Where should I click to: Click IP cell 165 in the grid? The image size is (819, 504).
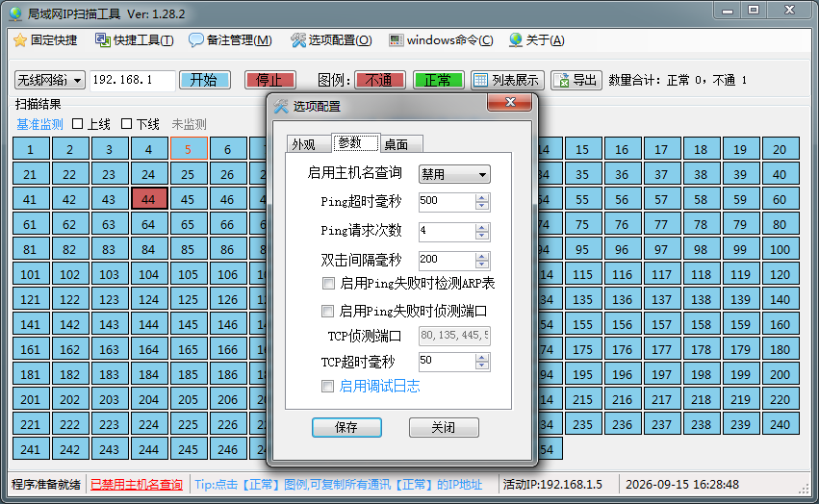point(189,349)
